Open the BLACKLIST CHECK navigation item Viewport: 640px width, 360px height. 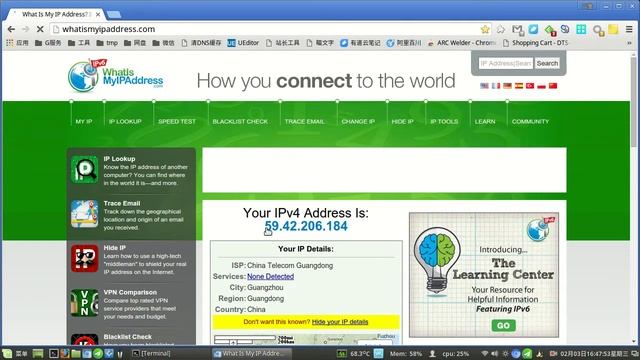(x=240, y=121)
